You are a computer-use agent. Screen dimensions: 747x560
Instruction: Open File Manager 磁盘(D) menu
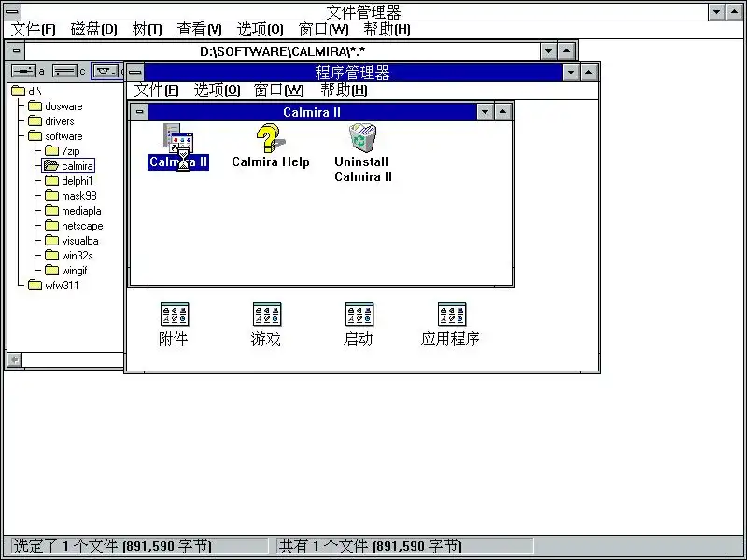(93, 30)
